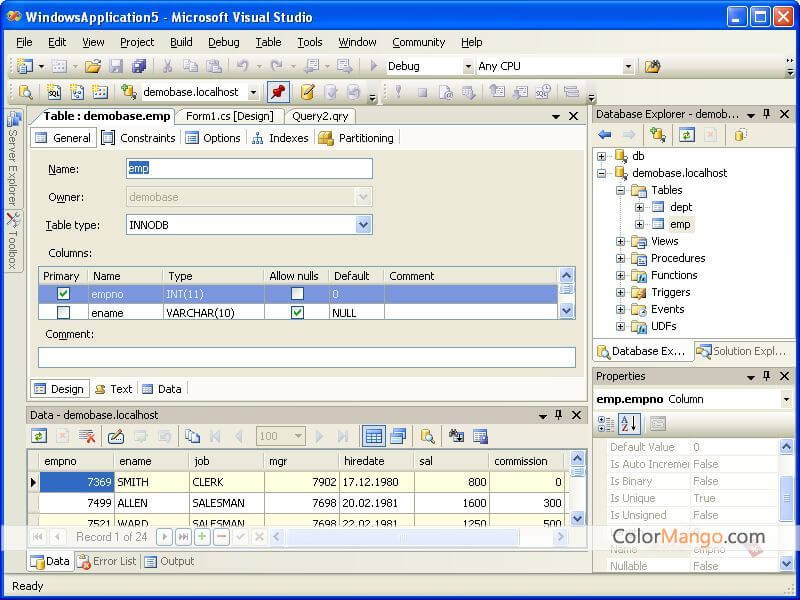Click the Categorized icon in Properties panel
The height and width of the screenshot is (600, 800).
606,423
